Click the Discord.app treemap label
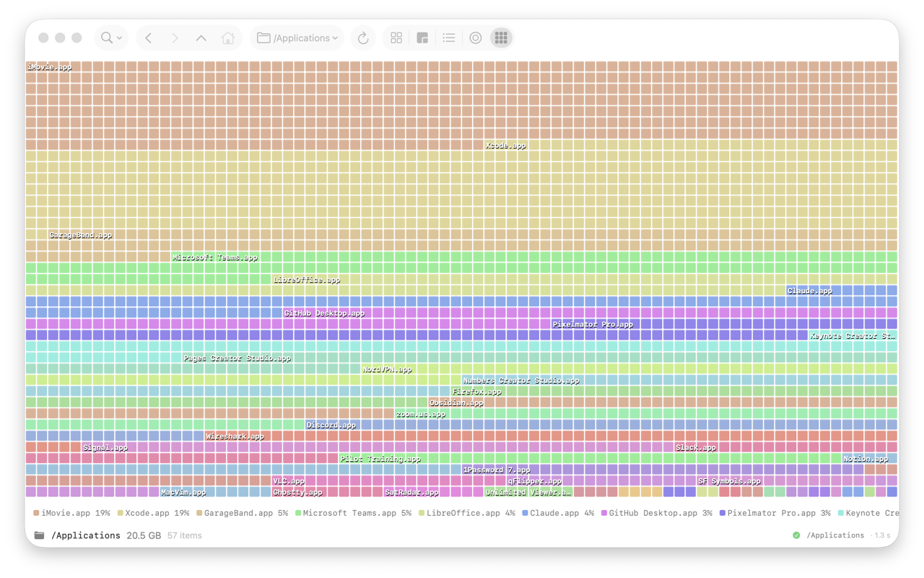This screenshot has height=578, width=924. [331, 426]
